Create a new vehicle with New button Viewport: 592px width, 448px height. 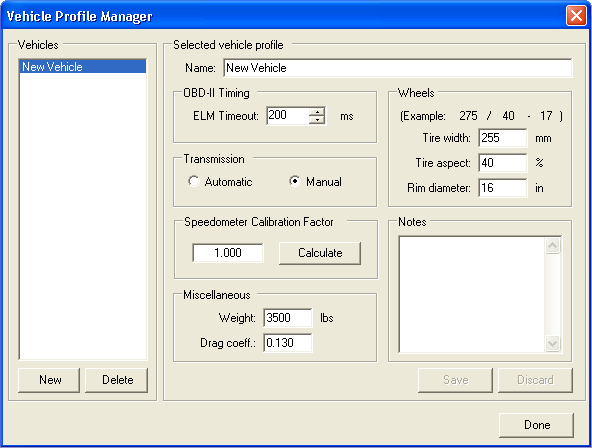[x=49, y=380]
